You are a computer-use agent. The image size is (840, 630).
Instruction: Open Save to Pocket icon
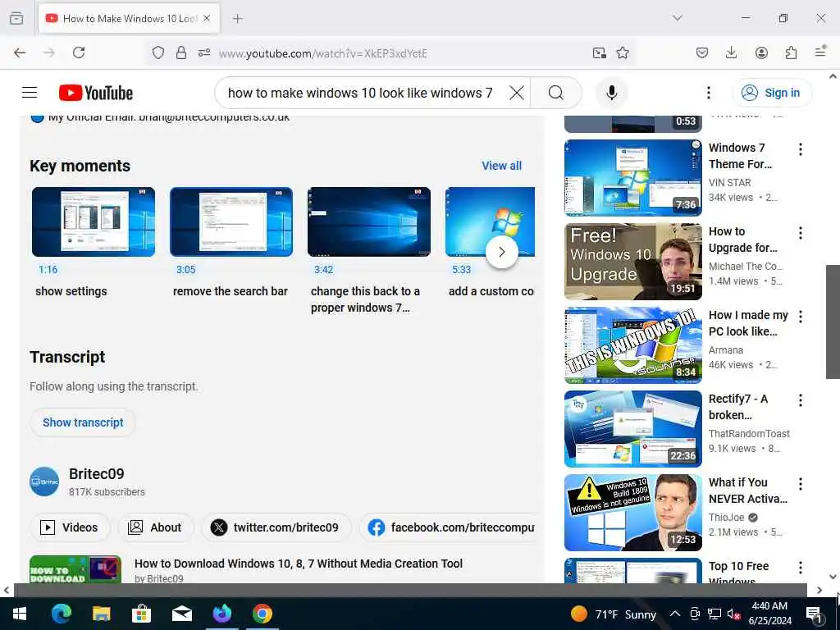[702, 52]
